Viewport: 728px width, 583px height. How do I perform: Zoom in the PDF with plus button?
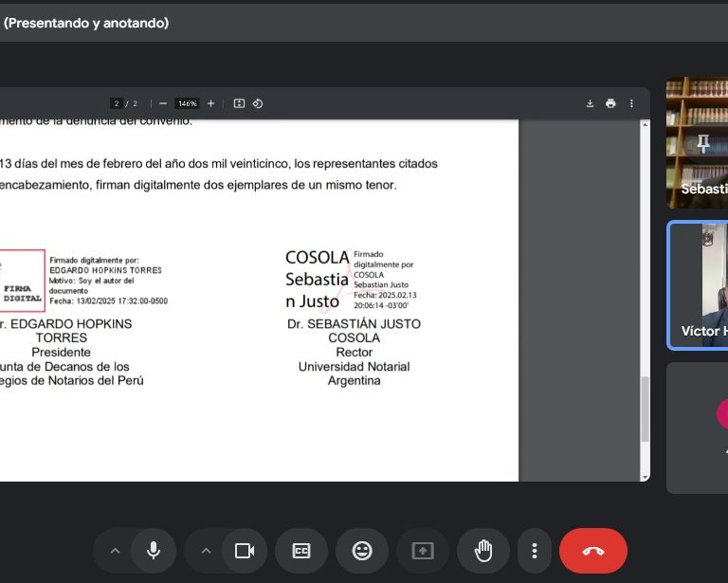pyautogui.click(x=210, y=103)
